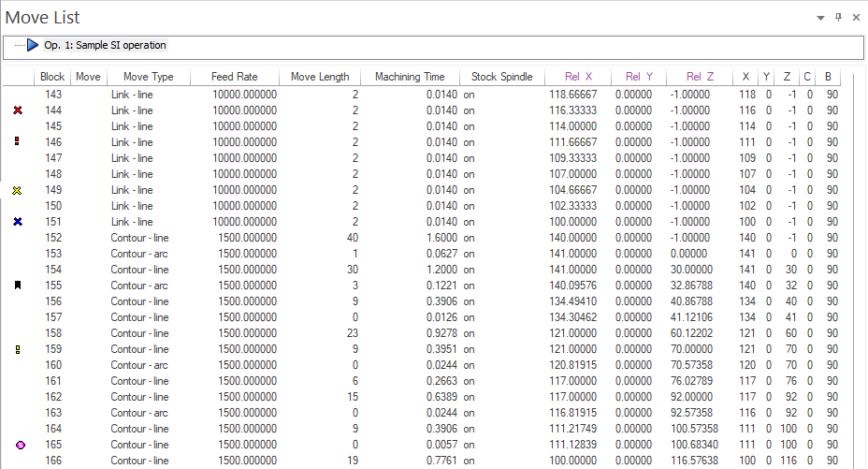Click the blue play arrow beside Op. 1
Screen dimensions: 868x469
[33, 45]
